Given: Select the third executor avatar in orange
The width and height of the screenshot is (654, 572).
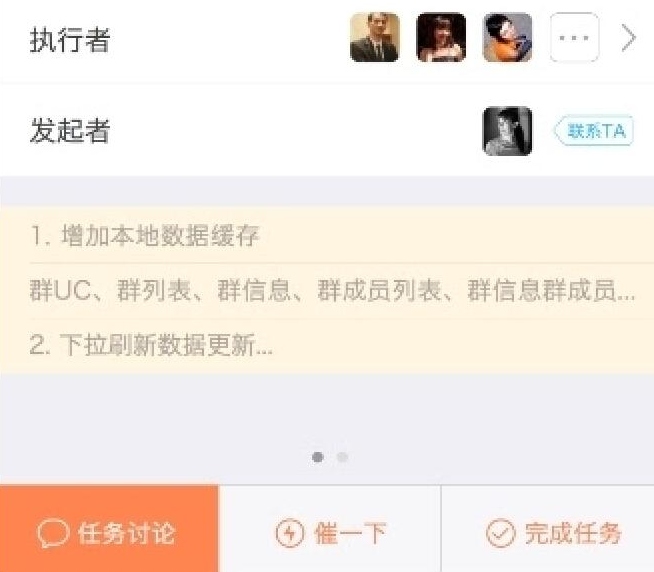Looking at the screenshot, I should (x=508, y=38).
